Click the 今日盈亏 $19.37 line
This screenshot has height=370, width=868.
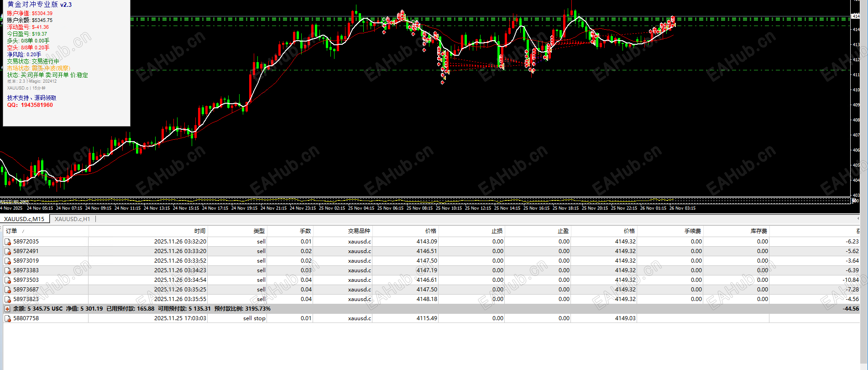pyautogui.click(x=27, y=34)
